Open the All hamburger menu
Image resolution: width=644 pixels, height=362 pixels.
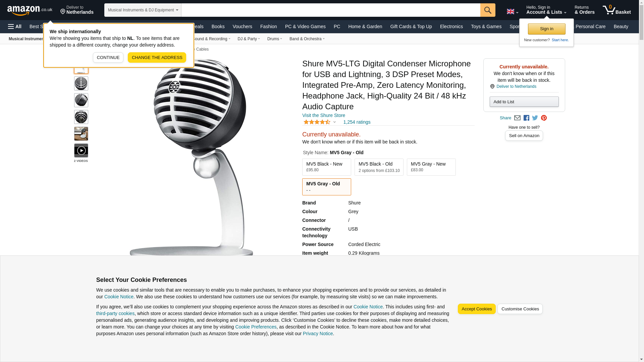click(x=15, y=26)
